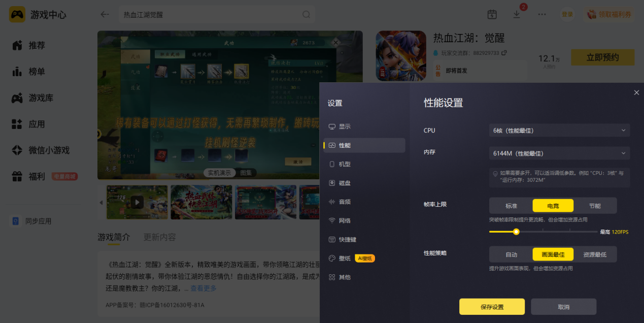Viewport: 644px width, 323px height.
Task: Select 快捷键 settings category
Action: point(364,239)
